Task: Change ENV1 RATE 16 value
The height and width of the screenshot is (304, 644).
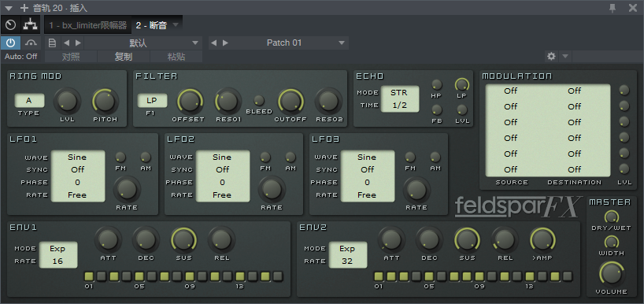Action: (58, 261)
